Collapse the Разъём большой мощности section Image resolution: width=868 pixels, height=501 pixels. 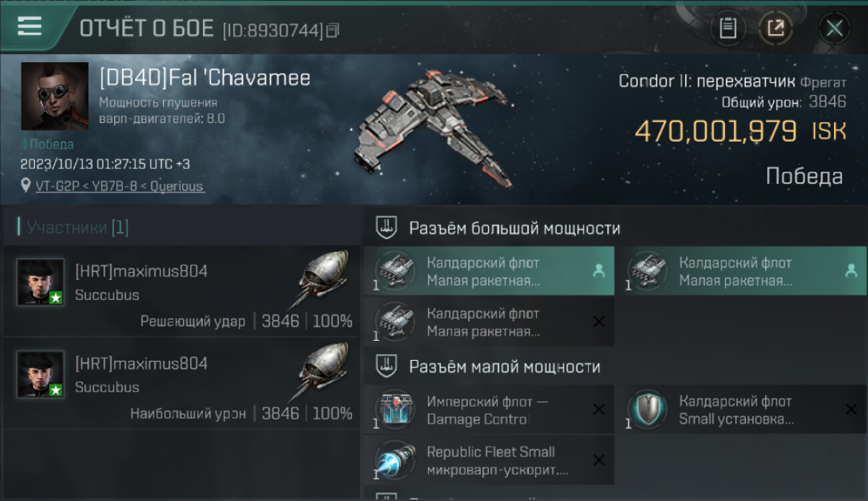616,228
